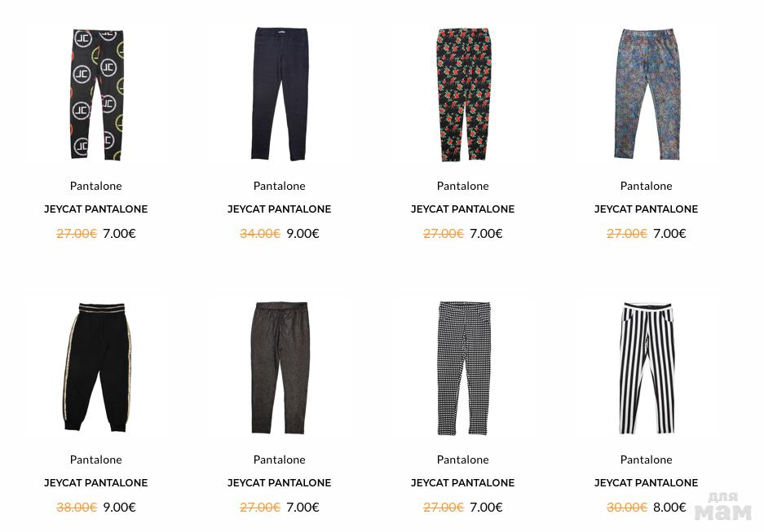The width and height of the screenshot is (764, 532).
Task: Open the dark grey sparkle pants image
Action: (x=280, y=367)
